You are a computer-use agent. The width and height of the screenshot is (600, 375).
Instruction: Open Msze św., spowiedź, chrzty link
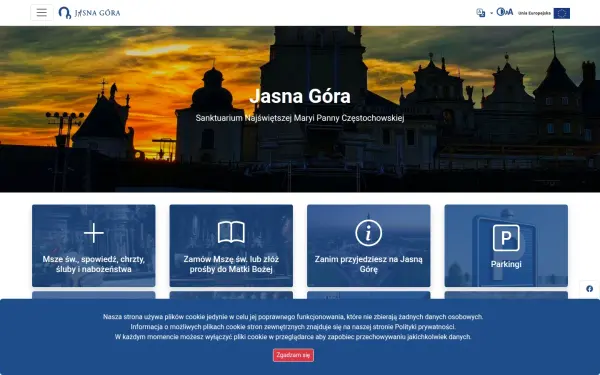point(94,264)
